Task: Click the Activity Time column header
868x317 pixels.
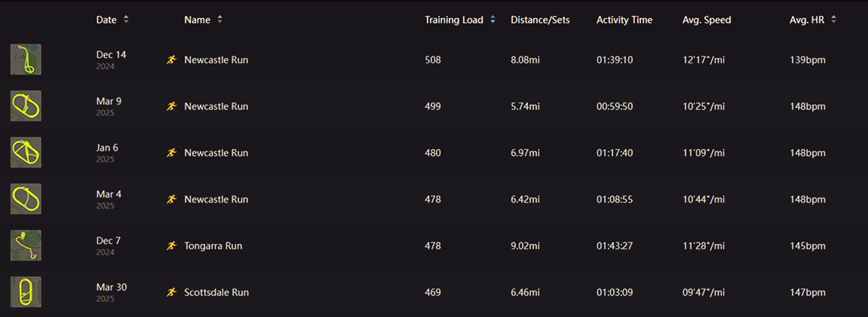Action: (x=624, y=20)
